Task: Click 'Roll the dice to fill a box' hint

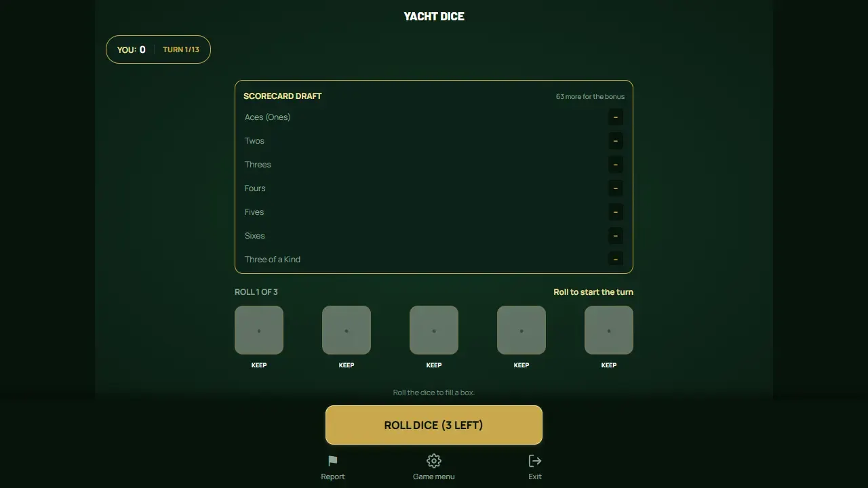Action: coord(434,392)
